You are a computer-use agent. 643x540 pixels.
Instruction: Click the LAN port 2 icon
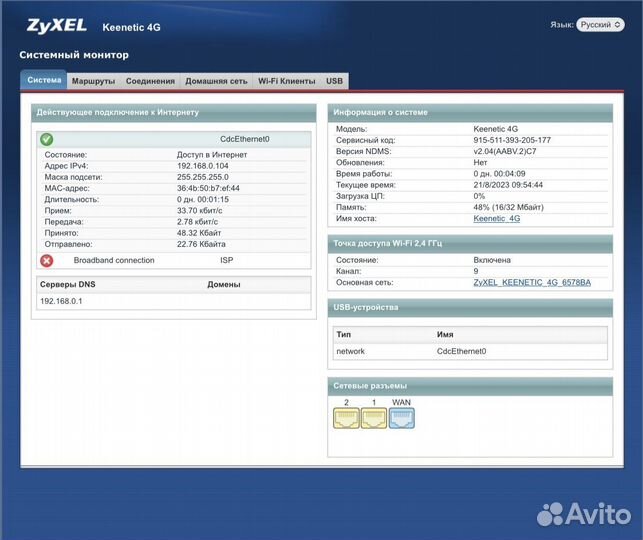tap(346, 418)
